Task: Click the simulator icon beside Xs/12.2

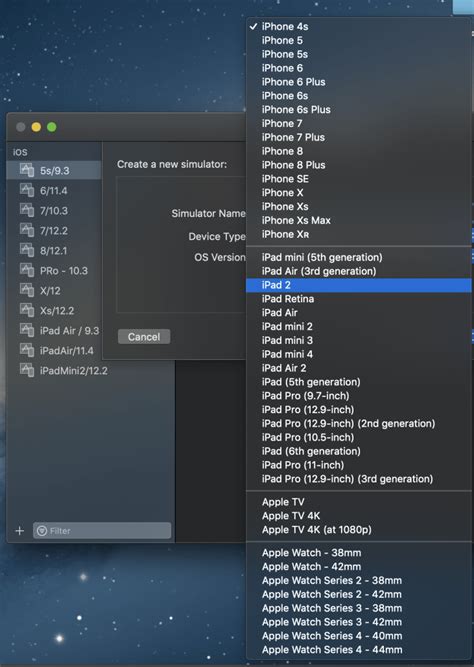Action: click(27, 310)
